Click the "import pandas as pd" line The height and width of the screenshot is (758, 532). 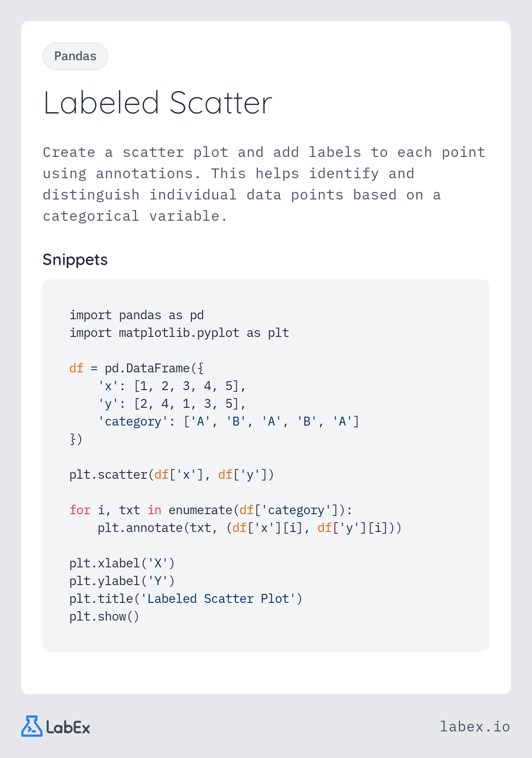pyautogui.click(x=137, y=315)
